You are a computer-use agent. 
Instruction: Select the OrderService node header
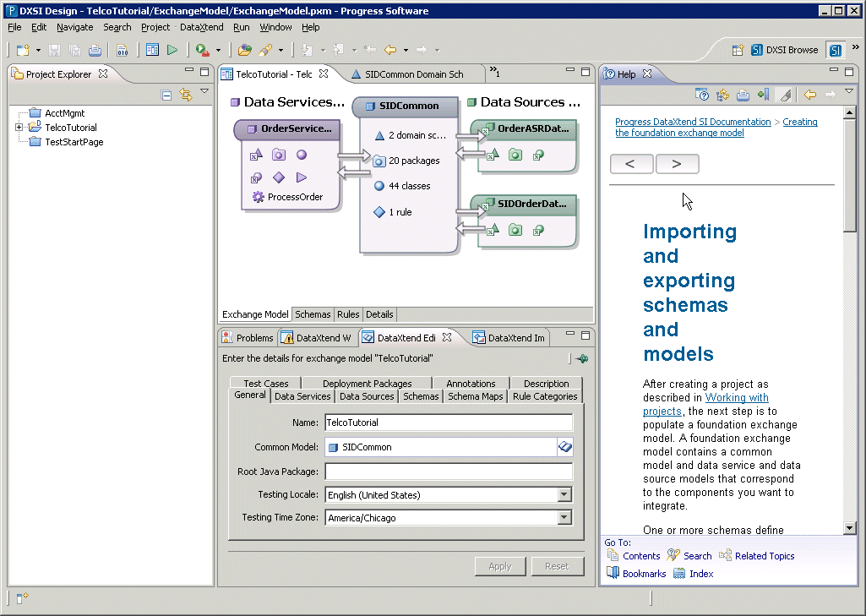[287, 128]
